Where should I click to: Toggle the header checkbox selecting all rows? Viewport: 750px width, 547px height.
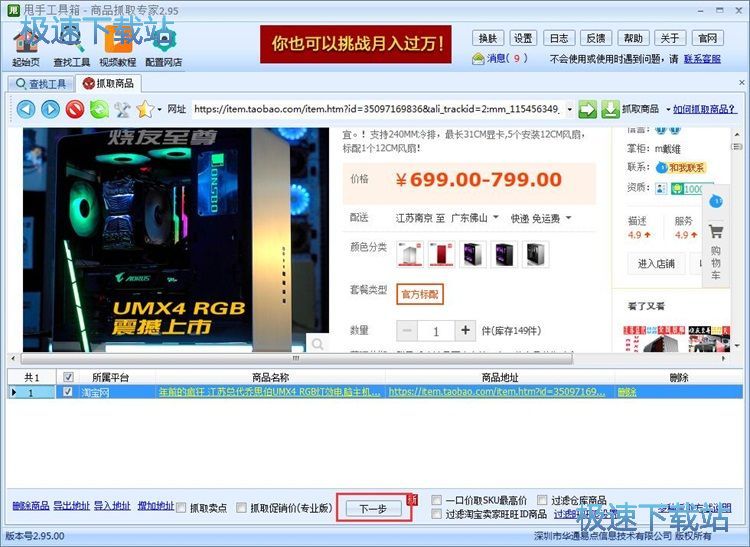coord(68,377)
